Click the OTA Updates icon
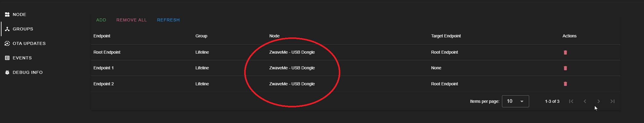The height and width of the screenshot is (123, 644). click(7, 43)
